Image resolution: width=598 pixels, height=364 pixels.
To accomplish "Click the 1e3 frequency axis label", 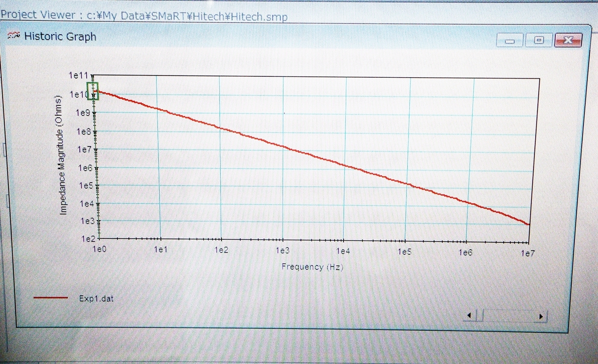I will (282, 250).
